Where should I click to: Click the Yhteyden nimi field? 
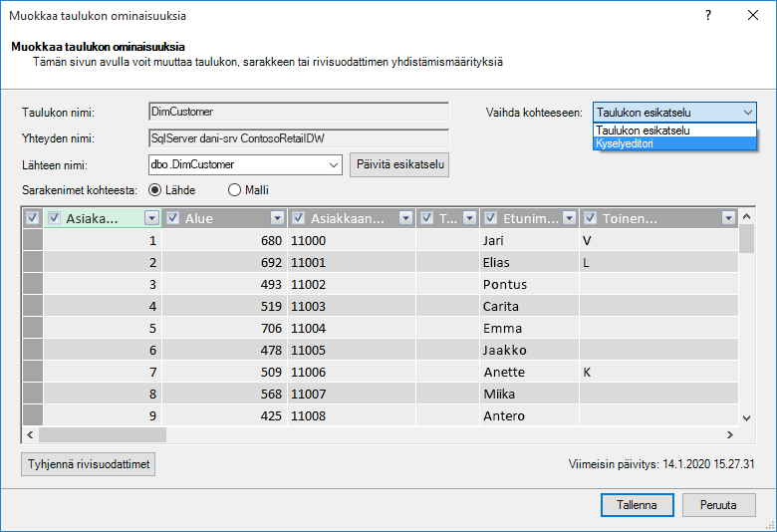pos(299,138)
